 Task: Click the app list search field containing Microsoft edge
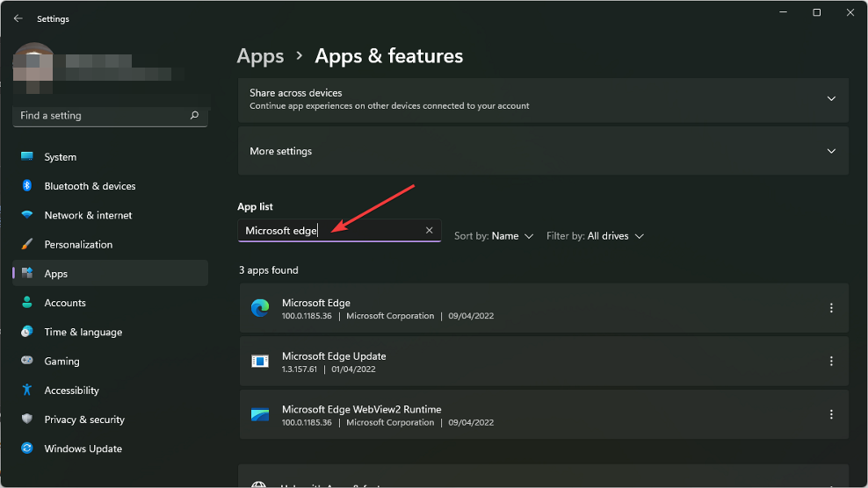339,230
